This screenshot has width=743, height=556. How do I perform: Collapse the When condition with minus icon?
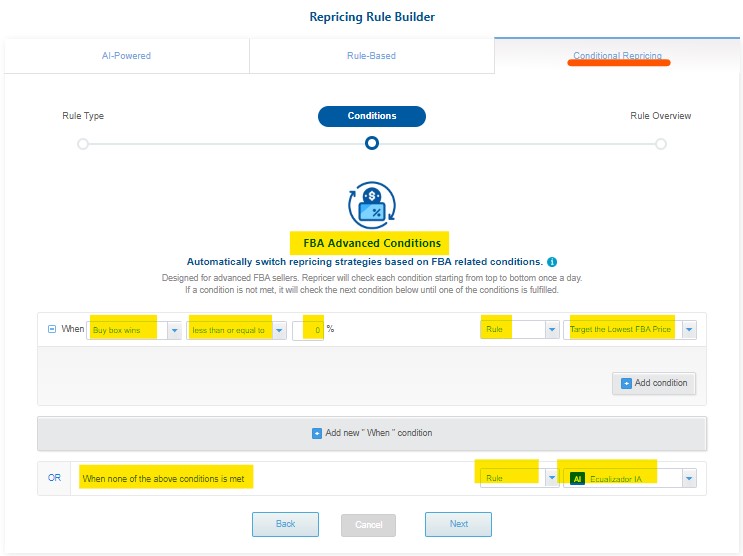click(x=52, y=329)
